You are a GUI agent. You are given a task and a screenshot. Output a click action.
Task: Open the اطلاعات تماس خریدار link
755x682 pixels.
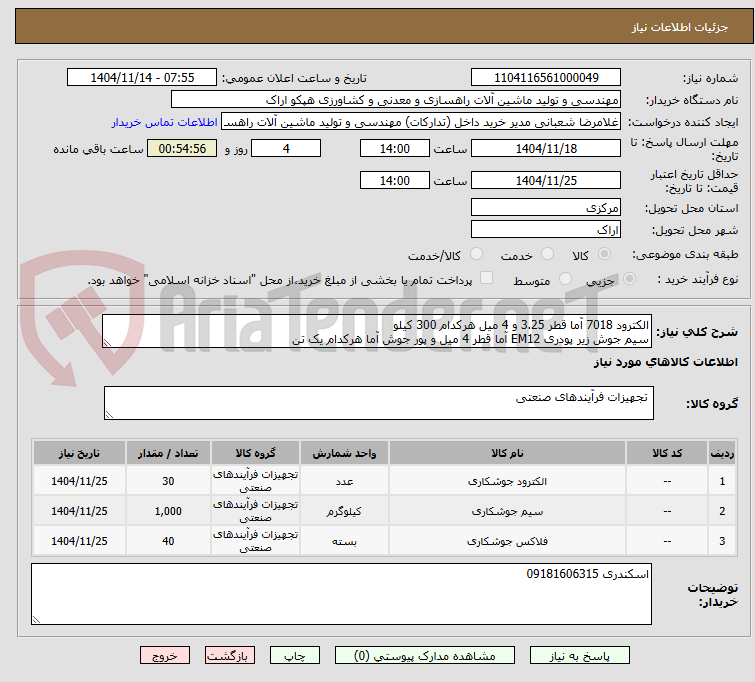165,122
